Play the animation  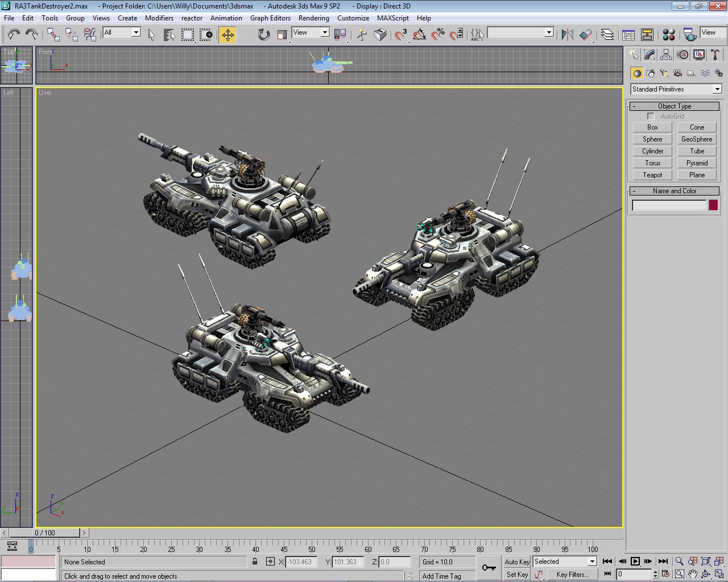635,562
